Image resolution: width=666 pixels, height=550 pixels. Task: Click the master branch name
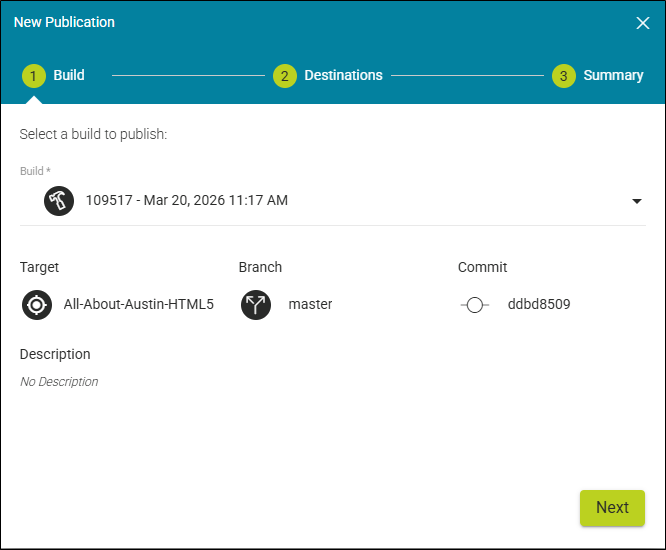pos(310,305)
